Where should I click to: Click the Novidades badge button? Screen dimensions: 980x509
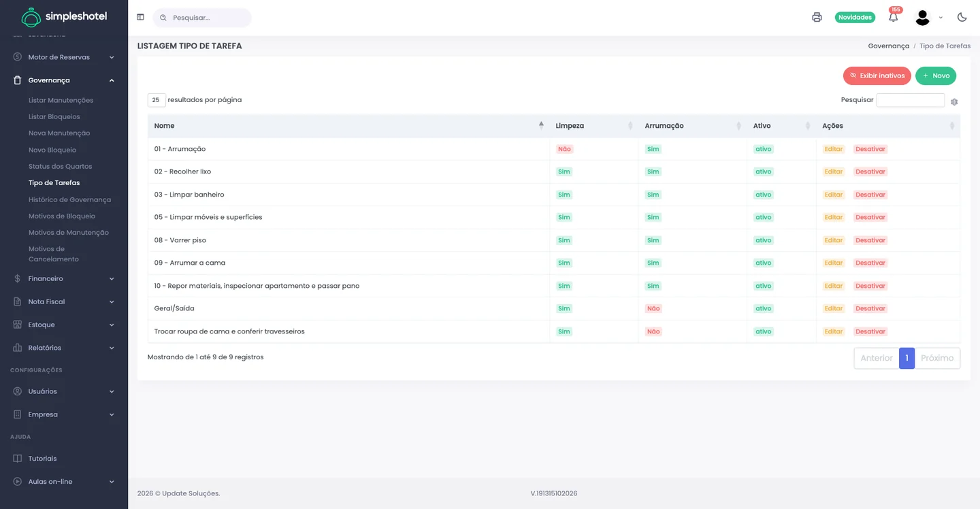click(x=855, y=17)
